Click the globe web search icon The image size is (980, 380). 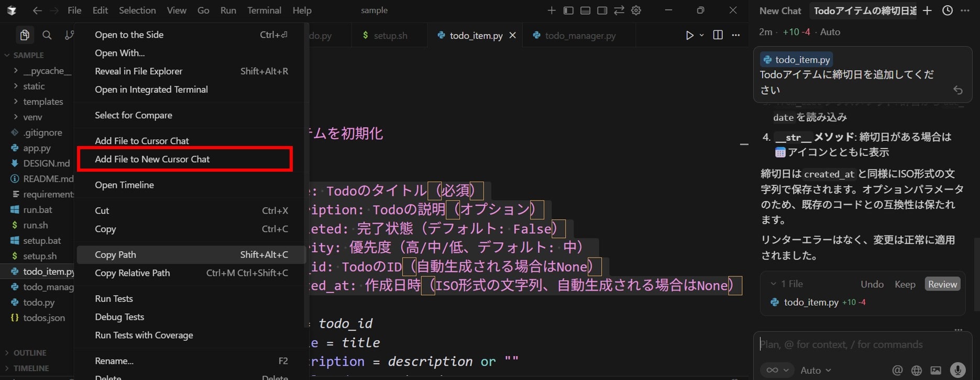click(x=916, y=370)
